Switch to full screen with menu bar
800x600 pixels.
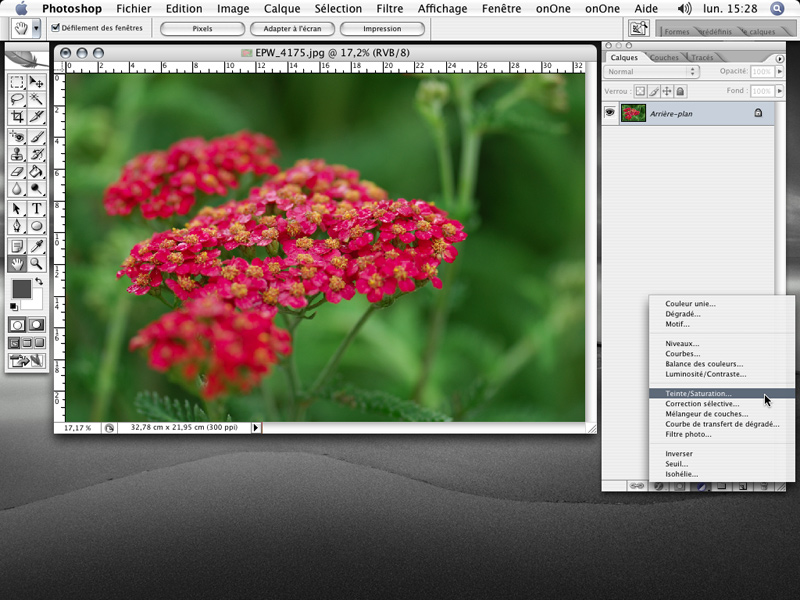tap(27, 343)
